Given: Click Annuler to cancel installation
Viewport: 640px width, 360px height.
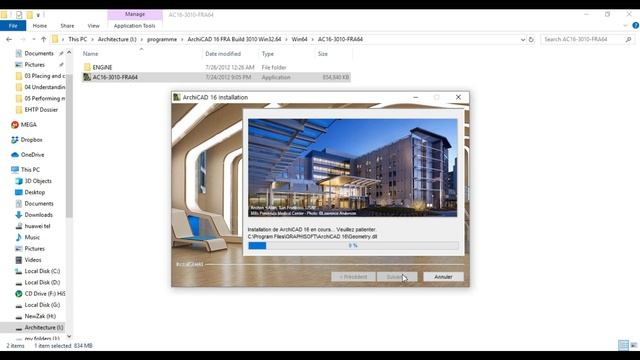Looking at the screenshot, I should tap(443, 277).
